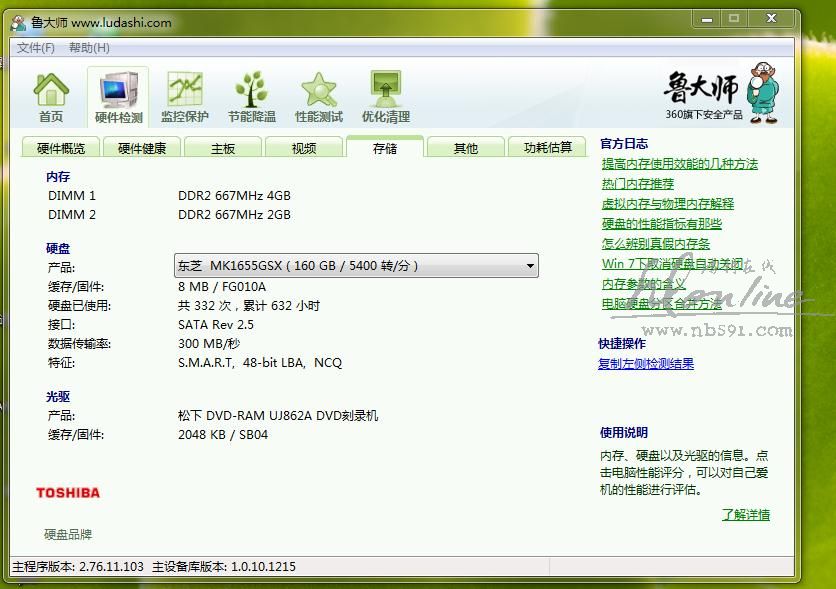Select the 视频 video tab
836x589 pixels.
(304, 148)
